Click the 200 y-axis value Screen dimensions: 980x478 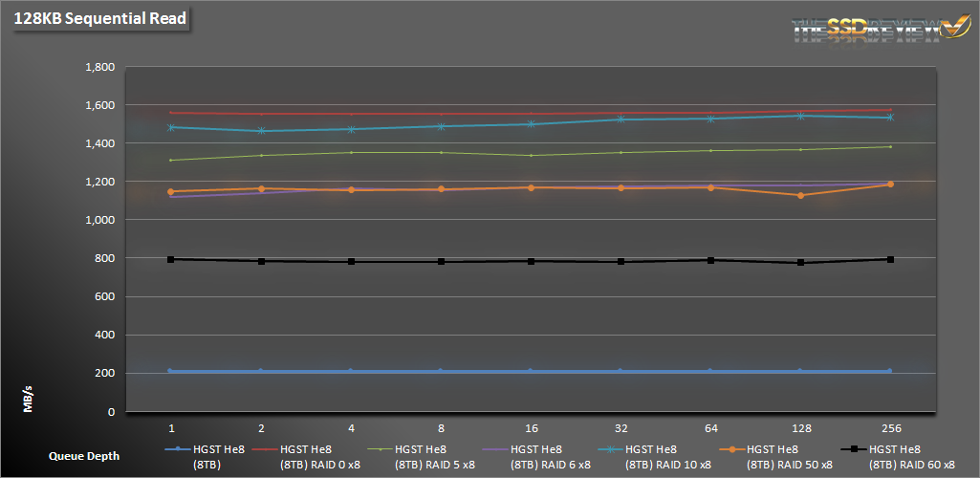106,375
